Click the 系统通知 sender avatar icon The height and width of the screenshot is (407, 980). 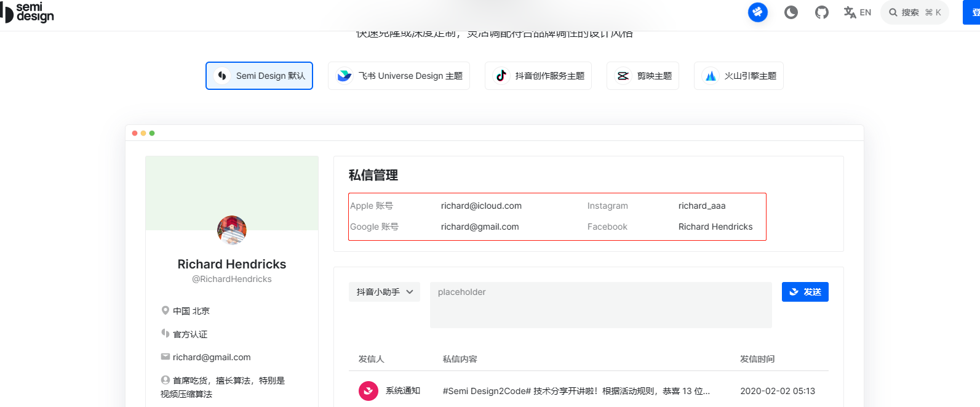click(368, 391)
